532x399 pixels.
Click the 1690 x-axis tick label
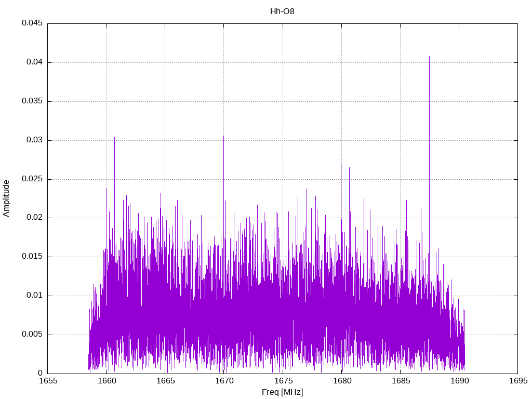click(459, 381)
